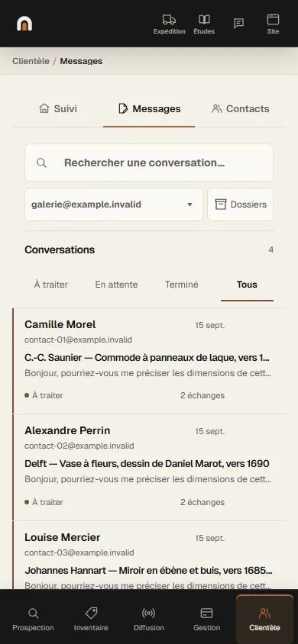Viewport: 298px width, 644px height.
Task: Click the Dossiers archive box icon
Action: point(221,204)
